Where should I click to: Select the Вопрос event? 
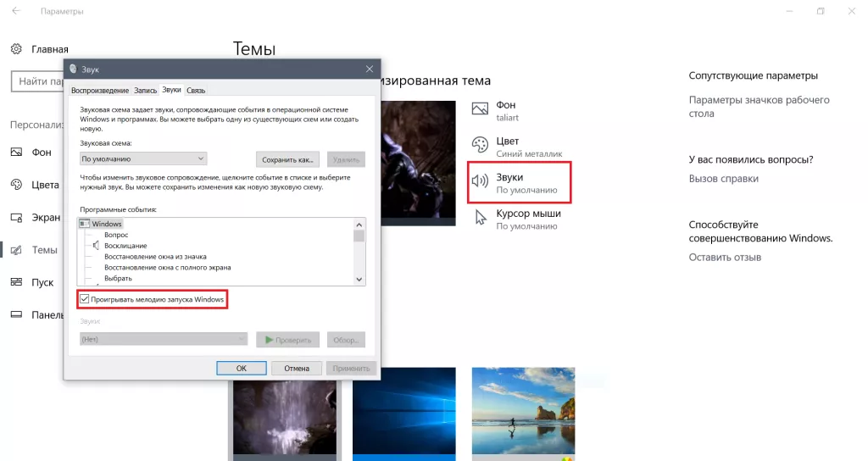coord(116,235)
